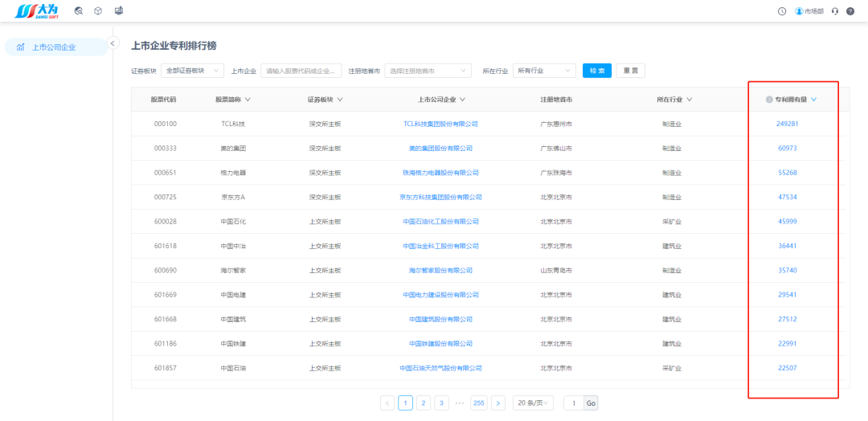Image resolution: width=868 pixels, height=421 pixels.
Task: Open the 20 条/页 page size dropdown
Action: (x=533, y=403)
